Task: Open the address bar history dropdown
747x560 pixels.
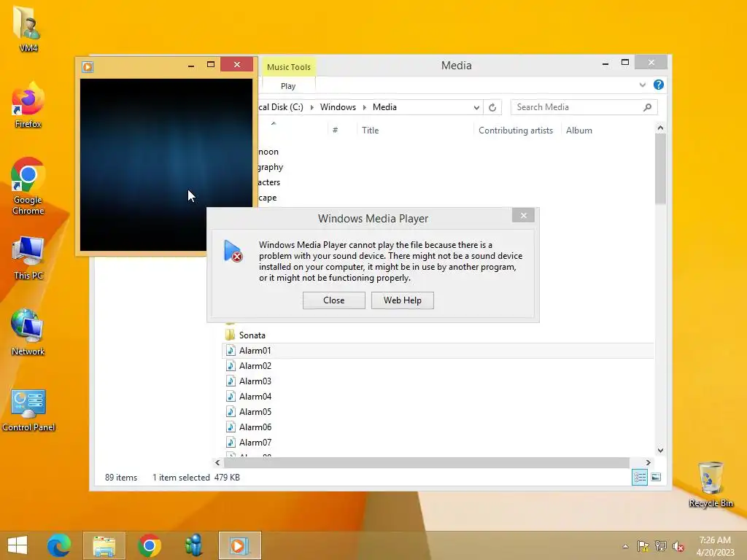Action: pos(476,108)
